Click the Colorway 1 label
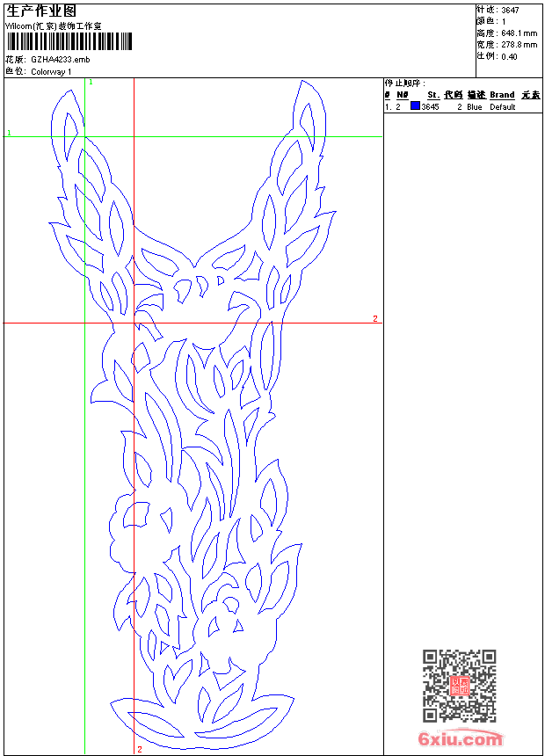This screenshot has width=545, height=756. 51,72
